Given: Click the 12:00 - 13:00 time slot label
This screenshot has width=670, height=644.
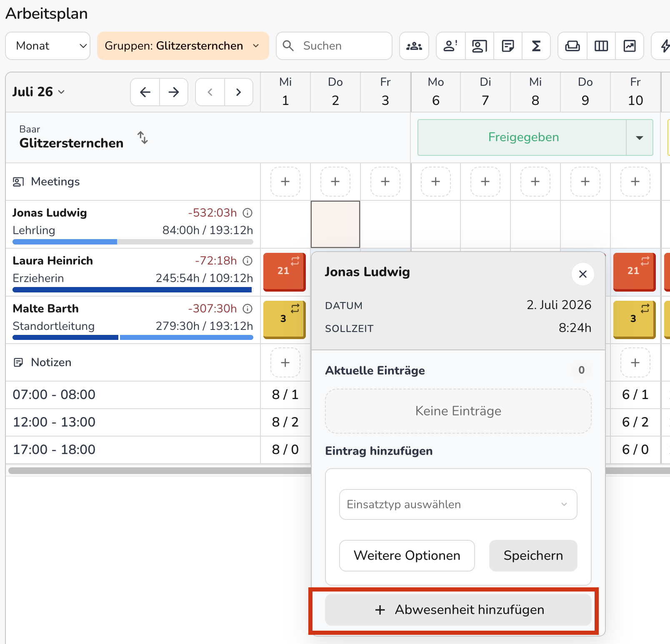Looking at the screenshot, I should 54,422.
